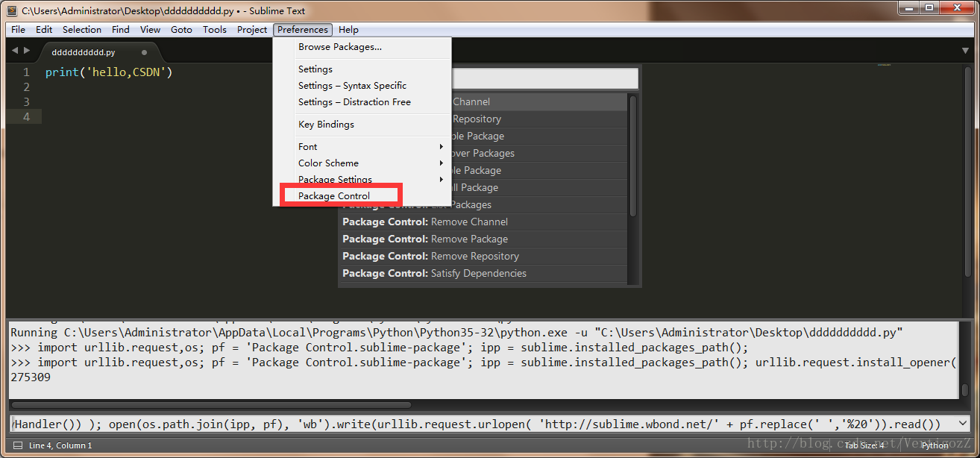Expand the Color Scheme submenu

(362, 163)
